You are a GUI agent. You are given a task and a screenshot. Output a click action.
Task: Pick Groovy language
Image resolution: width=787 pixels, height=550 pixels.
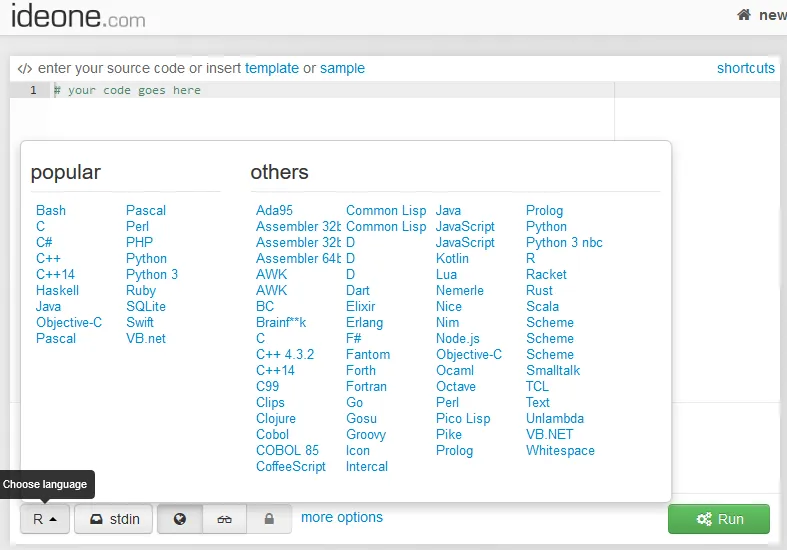pos(365,435)
